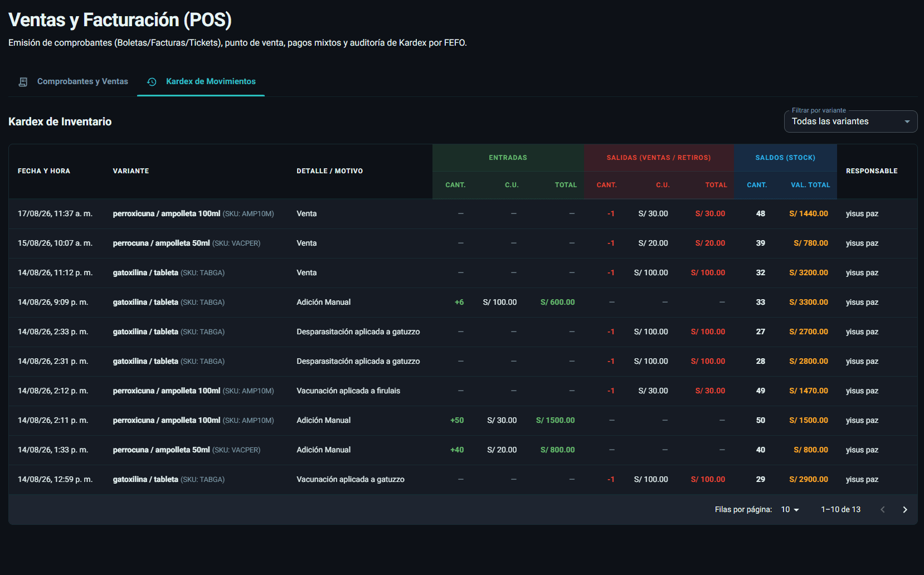
Task: Expand the rows per page selector showing 10
Action: tap(790, 509)
